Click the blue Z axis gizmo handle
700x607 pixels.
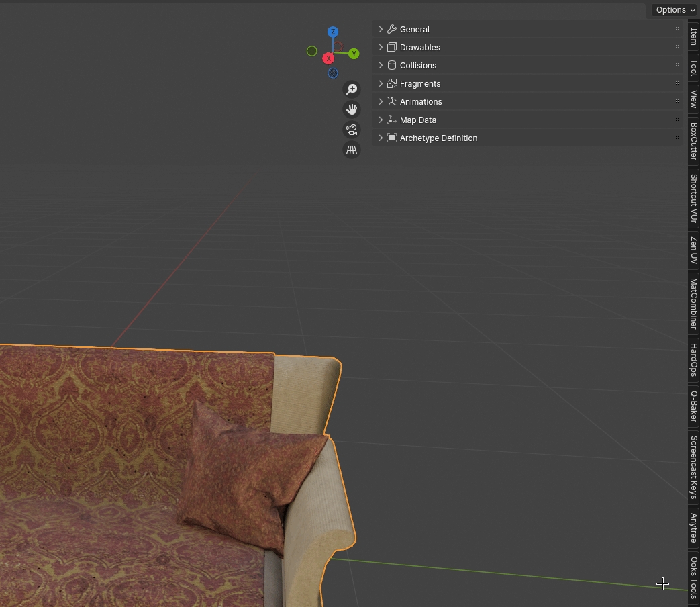[332, 32]
